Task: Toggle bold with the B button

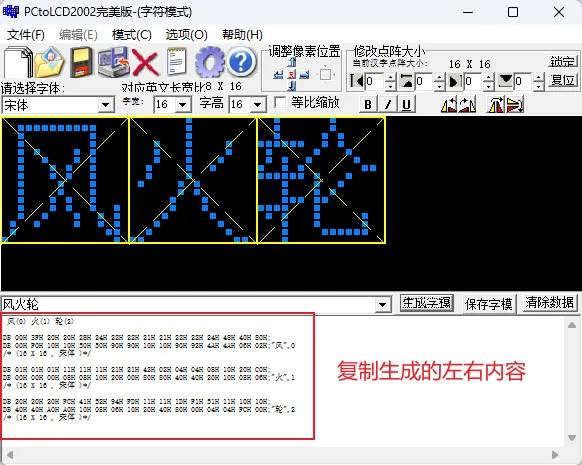Action: (x=368, y=104)
